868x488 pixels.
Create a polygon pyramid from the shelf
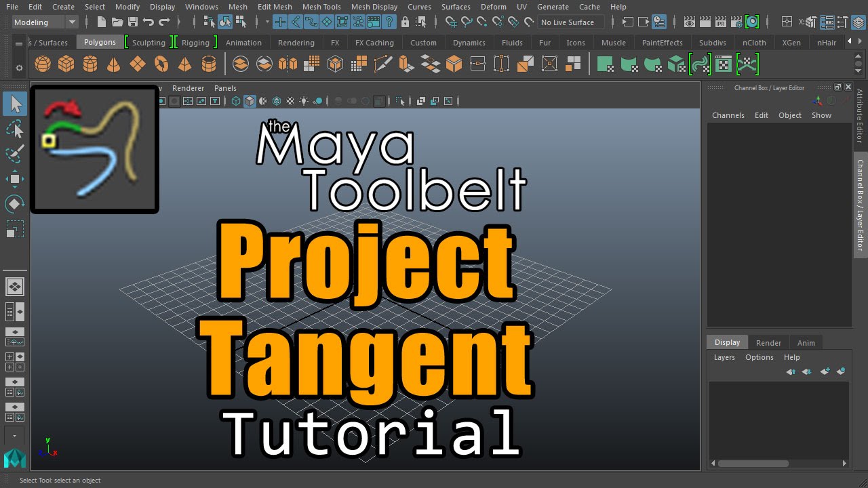pyautogui.click(x=184, y=64)
